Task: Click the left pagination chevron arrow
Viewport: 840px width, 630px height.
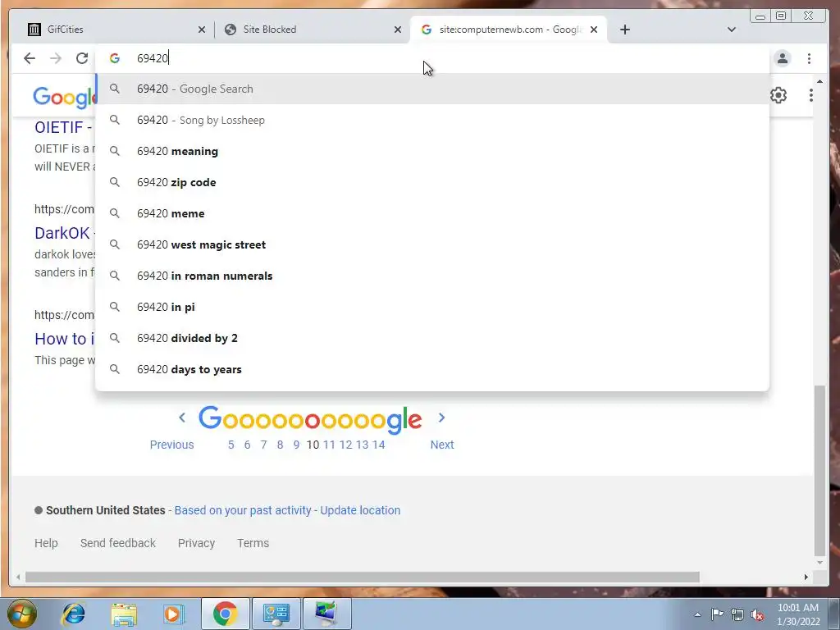Action: point(182,418)
